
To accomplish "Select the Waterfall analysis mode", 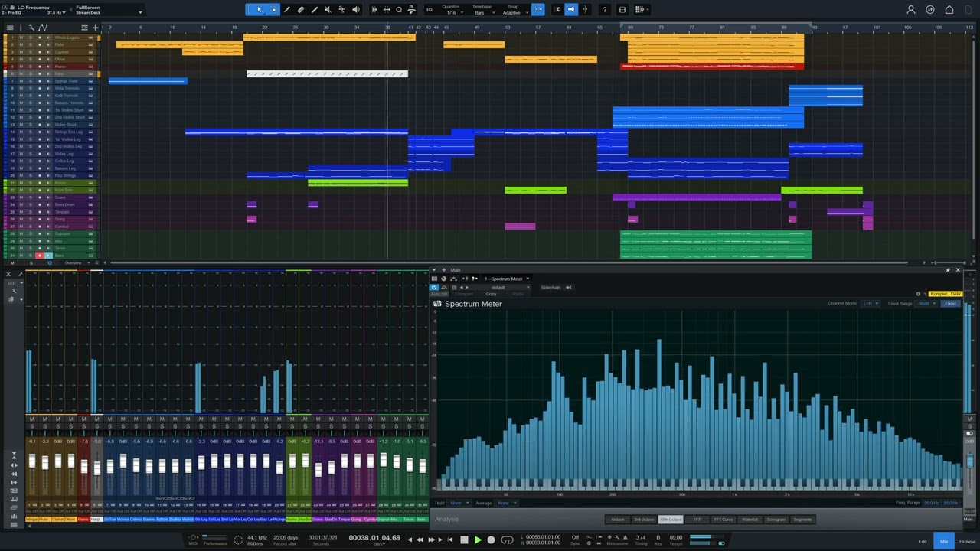I will tap(750, 520).
